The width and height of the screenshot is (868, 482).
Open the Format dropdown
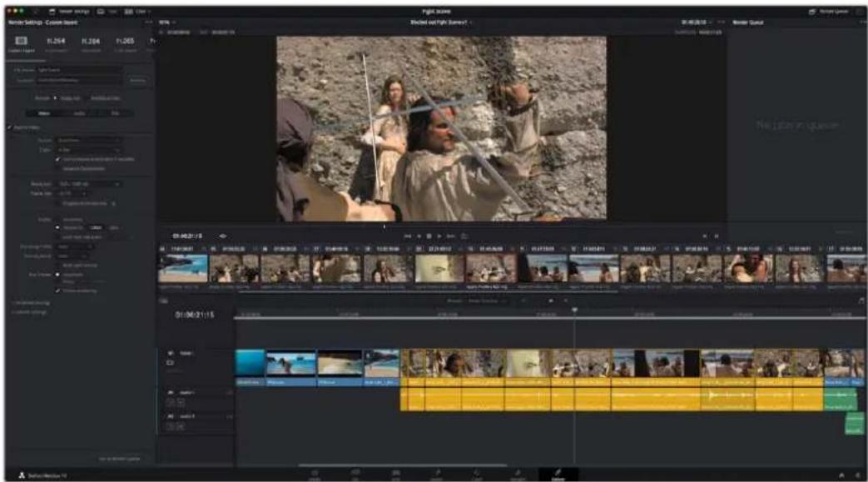88,141
